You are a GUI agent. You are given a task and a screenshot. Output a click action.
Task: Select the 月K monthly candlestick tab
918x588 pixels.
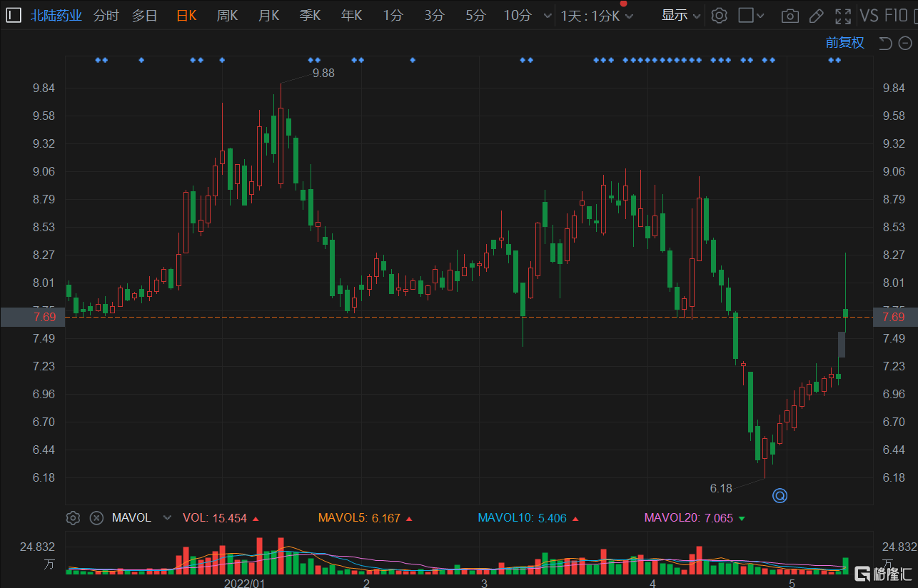point(269,15)
